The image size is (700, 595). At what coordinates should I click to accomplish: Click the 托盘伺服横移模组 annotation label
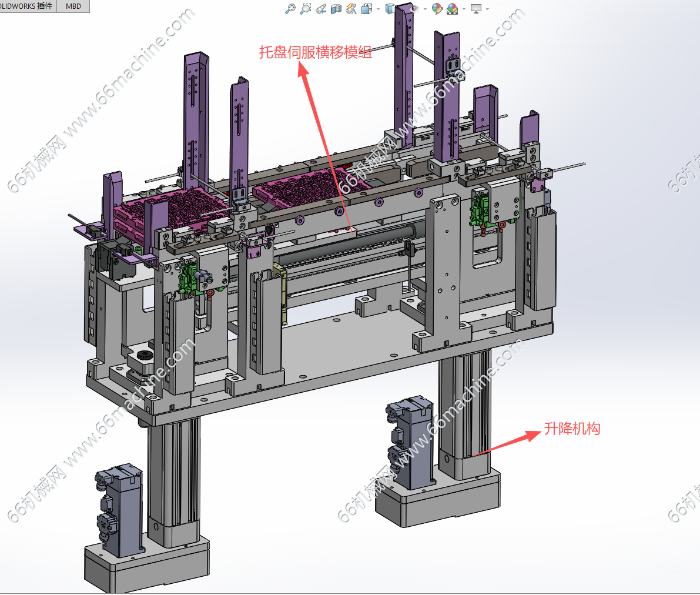coord(316,52)
